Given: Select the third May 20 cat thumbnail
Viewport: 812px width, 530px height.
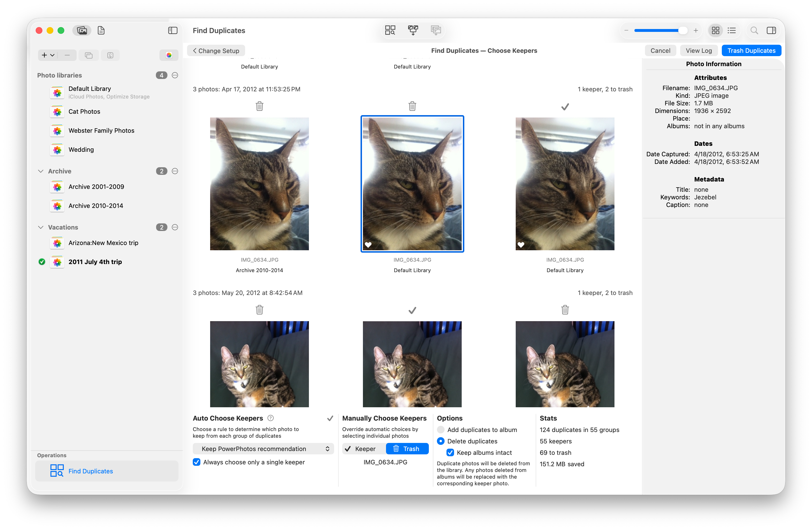Looking at the screenshot, I should (565, 364).
